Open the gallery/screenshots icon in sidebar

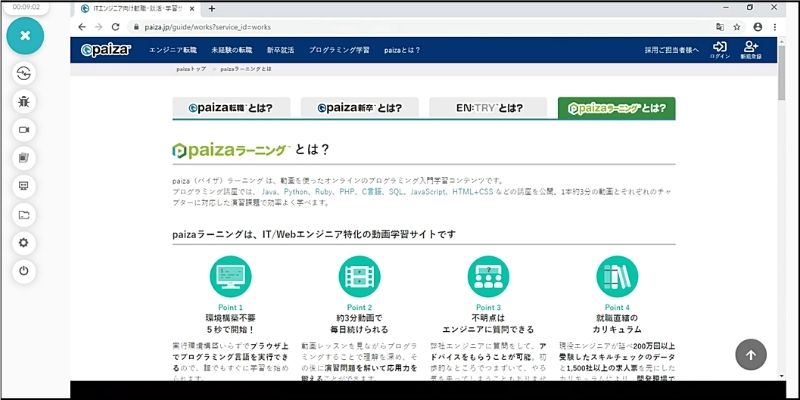[x=23, y=158]
